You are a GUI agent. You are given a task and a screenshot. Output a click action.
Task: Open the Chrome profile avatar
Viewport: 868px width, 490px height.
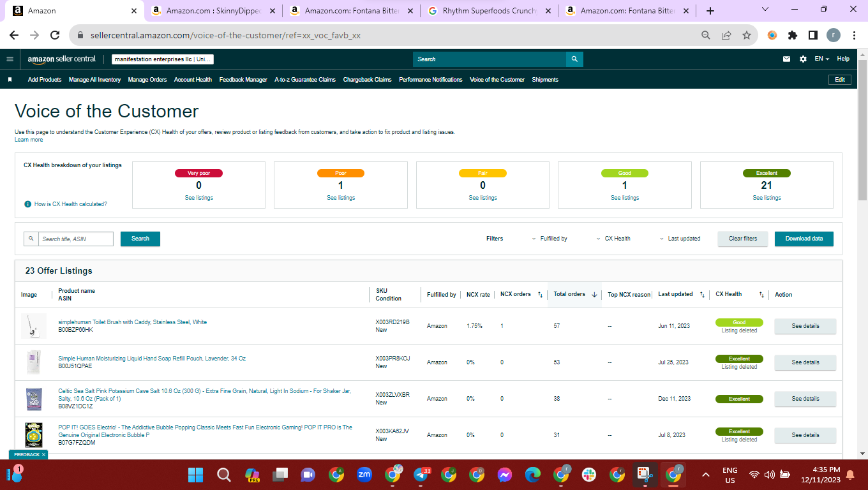[834, 36]
